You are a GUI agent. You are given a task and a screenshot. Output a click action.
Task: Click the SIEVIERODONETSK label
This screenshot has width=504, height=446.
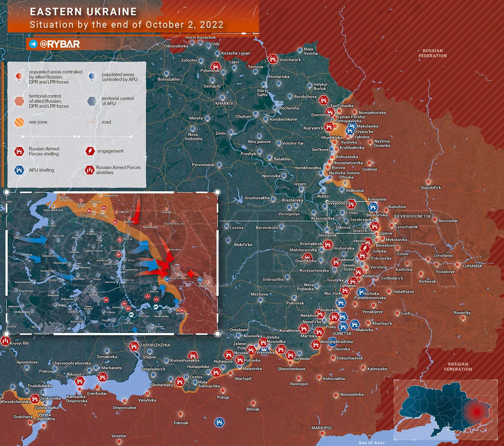(412, 217)
